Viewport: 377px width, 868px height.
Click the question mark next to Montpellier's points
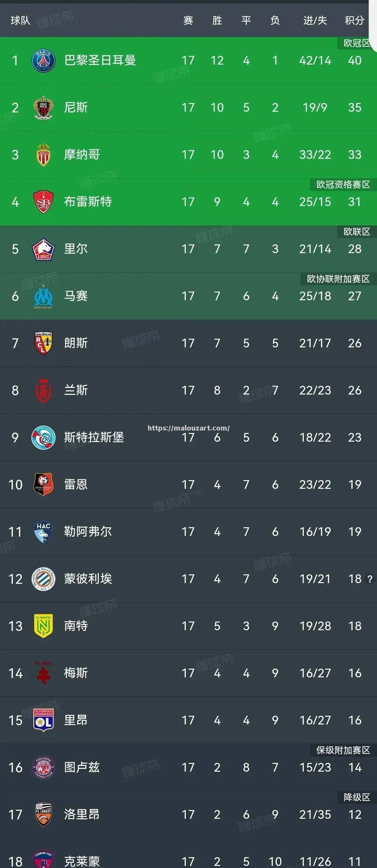click(369, 579)
